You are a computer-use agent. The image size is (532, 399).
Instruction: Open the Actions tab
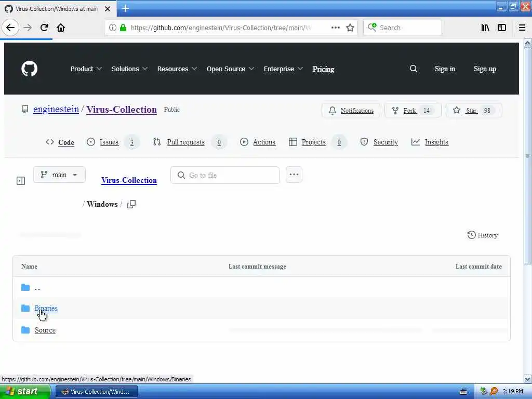click(x=258, y=142)
